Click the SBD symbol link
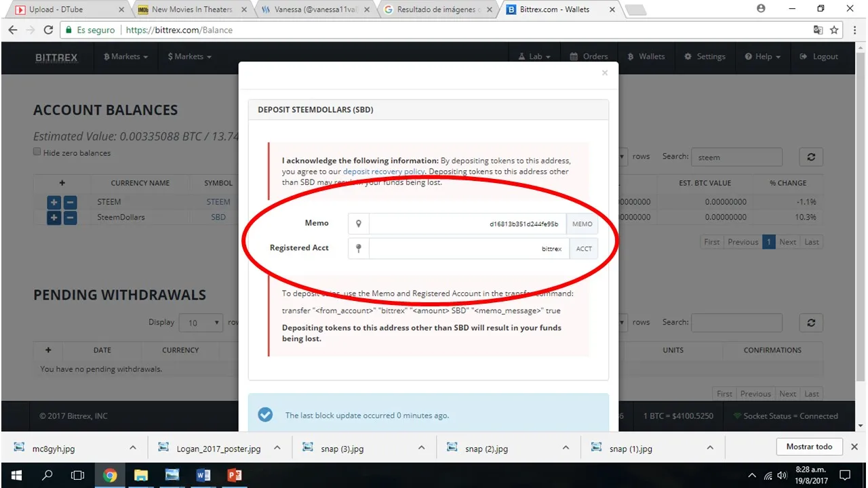 click(x=218, y=218)
